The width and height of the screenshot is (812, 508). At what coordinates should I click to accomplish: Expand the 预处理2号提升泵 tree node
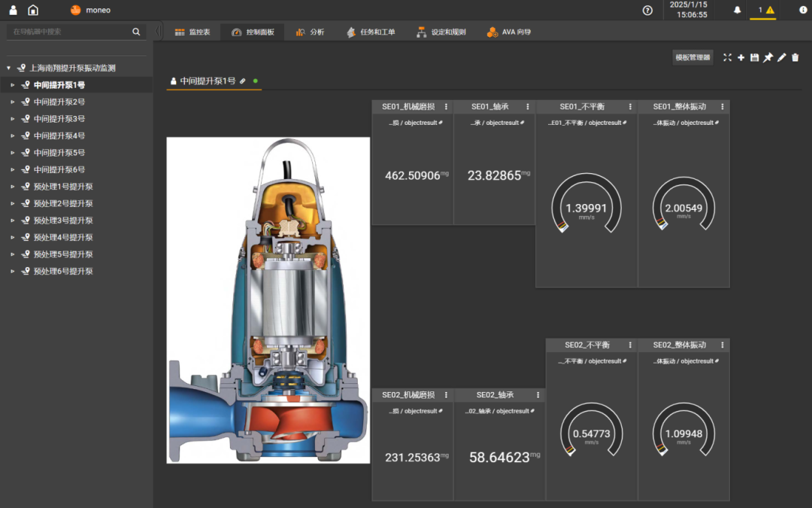click(13, 203)
